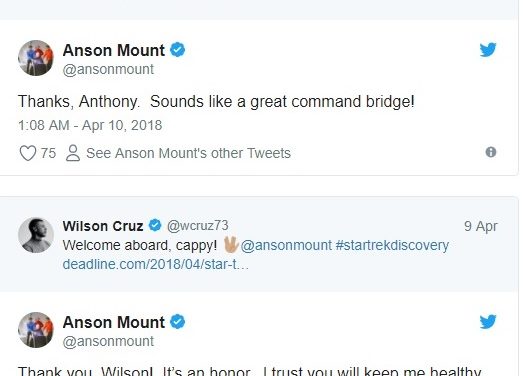Image resolution: width=523 pixels, height=376 pixels.
Task: Click Wilson Cruz's verified badge
Action: 155,226
